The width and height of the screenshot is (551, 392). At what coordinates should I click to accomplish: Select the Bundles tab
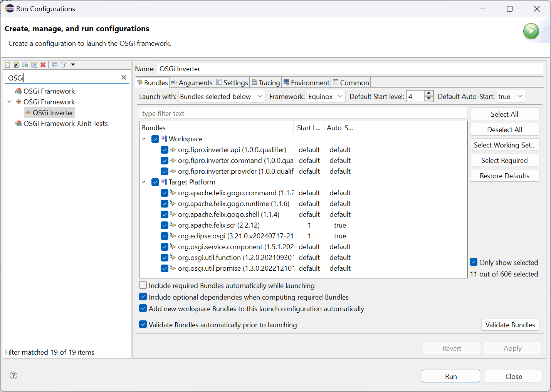tap(153, 82)
